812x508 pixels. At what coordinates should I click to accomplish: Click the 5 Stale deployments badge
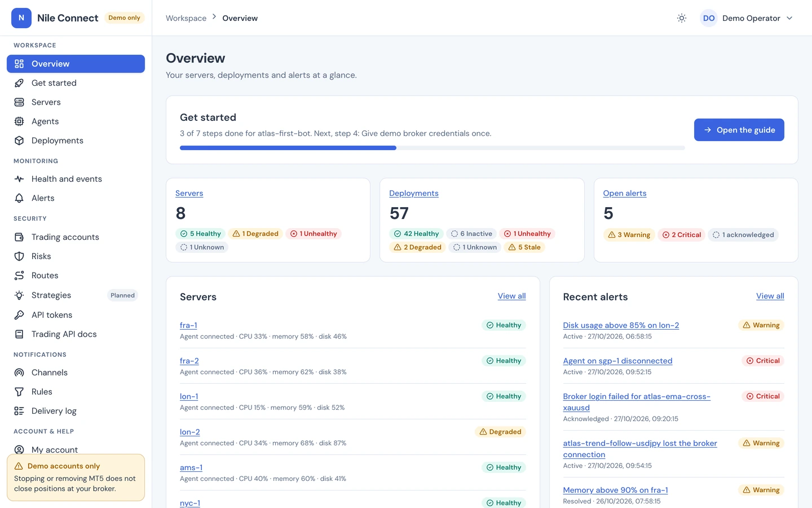tap(524, 247)
